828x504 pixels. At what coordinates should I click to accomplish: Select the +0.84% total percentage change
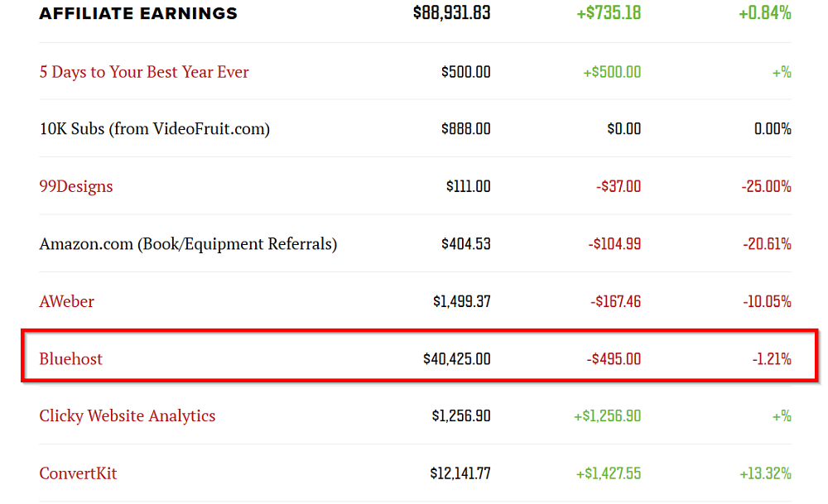click(x=766, y=13)
